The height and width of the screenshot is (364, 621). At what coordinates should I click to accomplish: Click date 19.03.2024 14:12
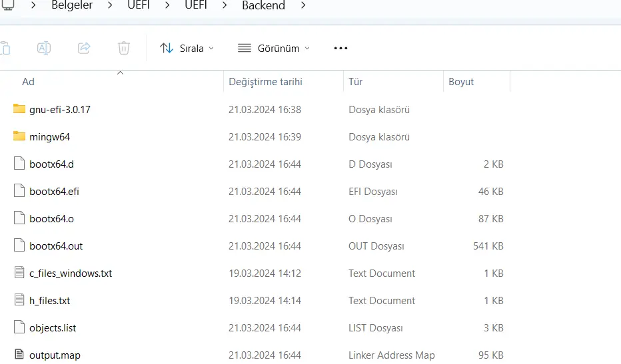265,273
